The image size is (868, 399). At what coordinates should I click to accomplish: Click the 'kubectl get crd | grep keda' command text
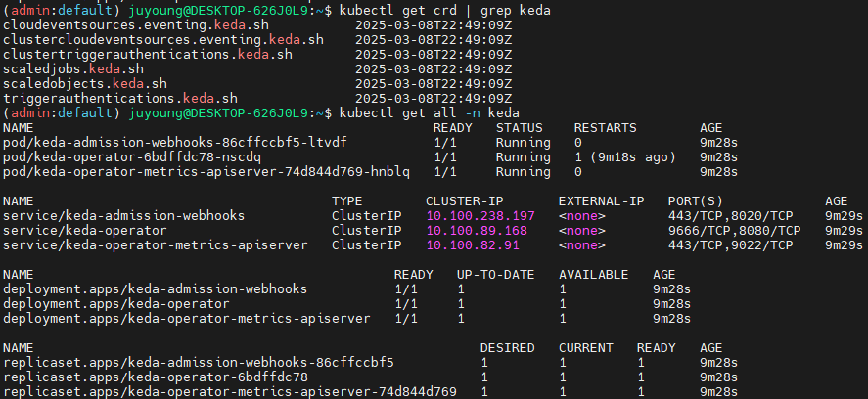click(444, 11)
